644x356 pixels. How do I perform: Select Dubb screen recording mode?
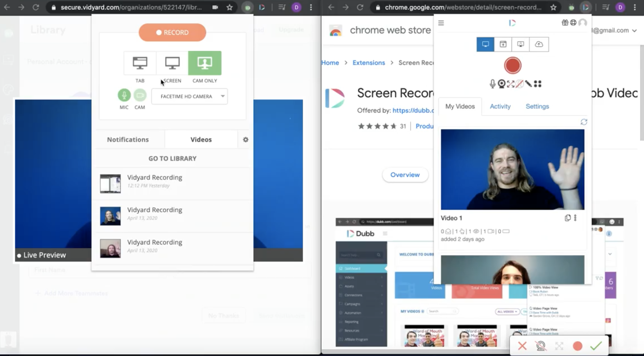pyautogui.click(x=485, y=44)
